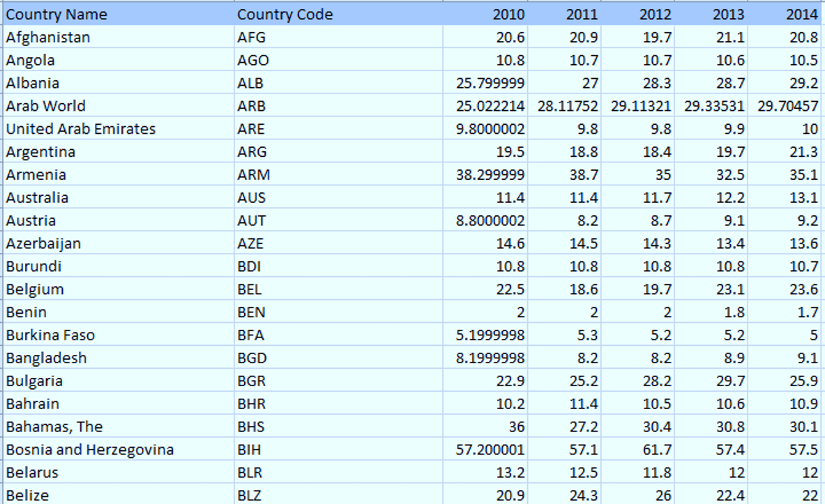The image size is (825, 504).
Task: Click the ARG country code cell
Action: click(x=338, y=152)
